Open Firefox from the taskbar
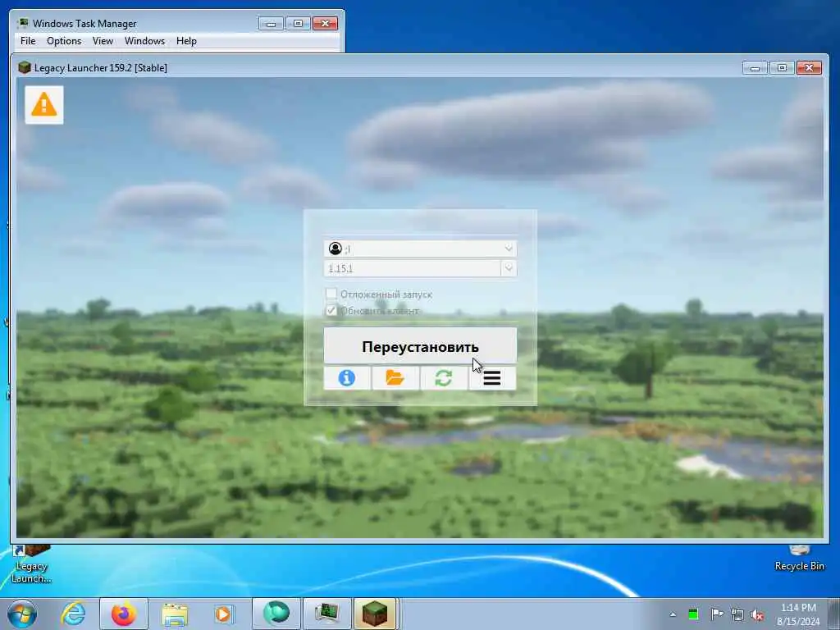The height and width of the screenshot is (630, 840). pos(124,614)
